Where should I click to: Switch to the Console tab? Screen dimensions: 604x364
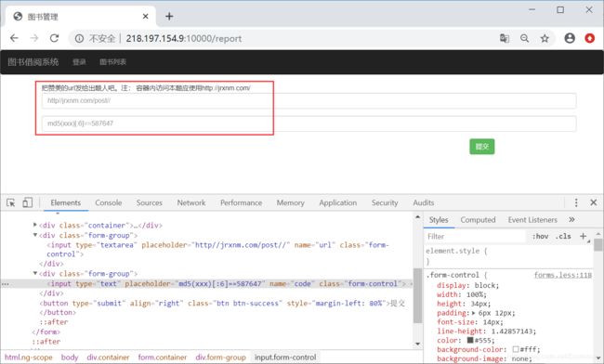coord(108,202)
